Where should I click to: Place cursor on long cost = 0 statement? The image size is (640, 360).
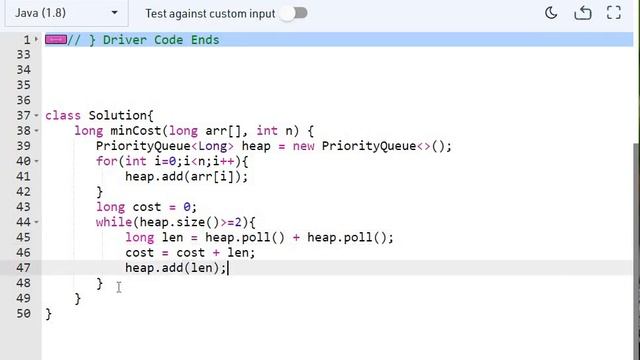(147, 207)
